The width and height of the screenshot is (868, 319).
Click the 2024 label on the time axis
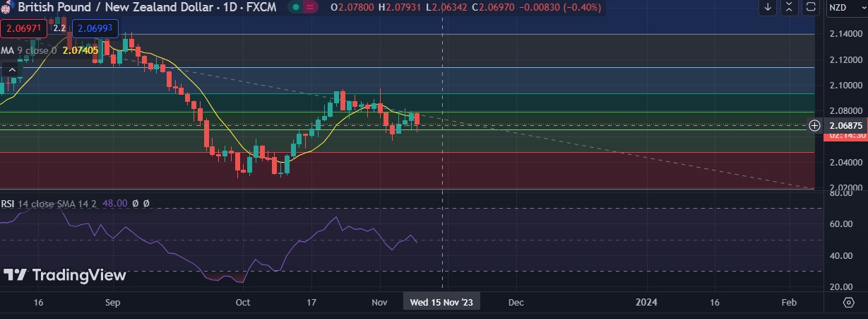tap(646, 302)
